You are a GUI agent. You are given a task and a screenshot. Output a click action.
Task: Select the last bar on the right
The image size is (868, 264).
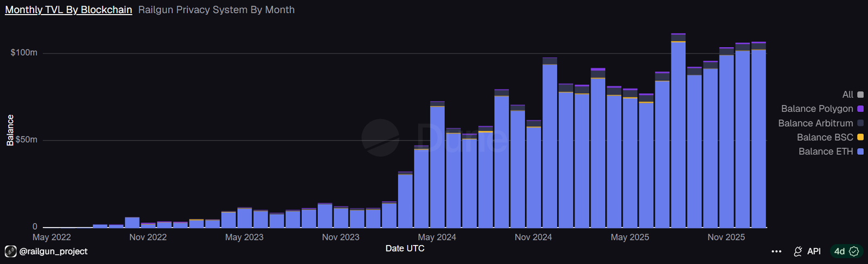(x=758, y=136)
